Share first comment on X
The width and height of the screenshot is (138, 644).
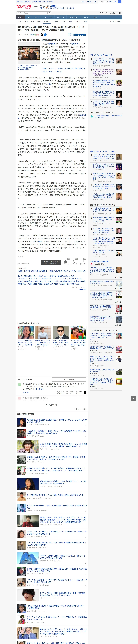tap(85, 392)
